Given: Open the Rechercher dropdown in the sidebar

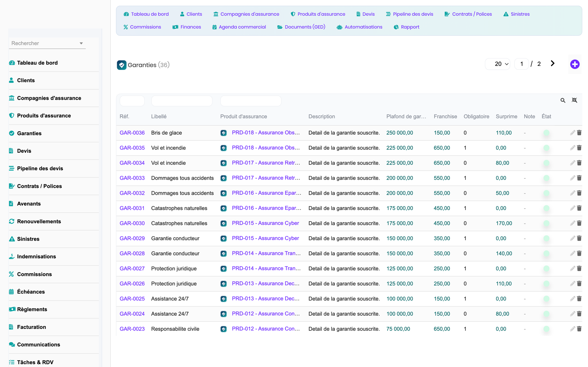Looking at the screenshot, I should tap(47, 43).
